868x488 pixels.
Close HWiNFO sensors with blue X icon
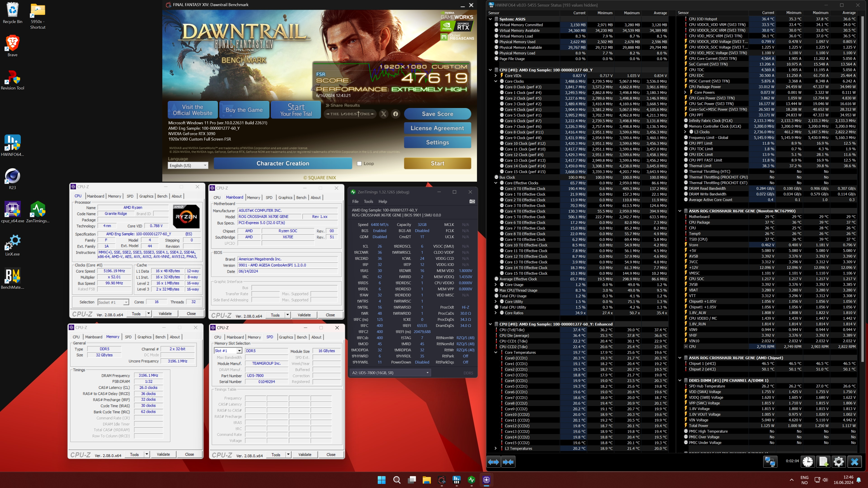tap(854, 461)
